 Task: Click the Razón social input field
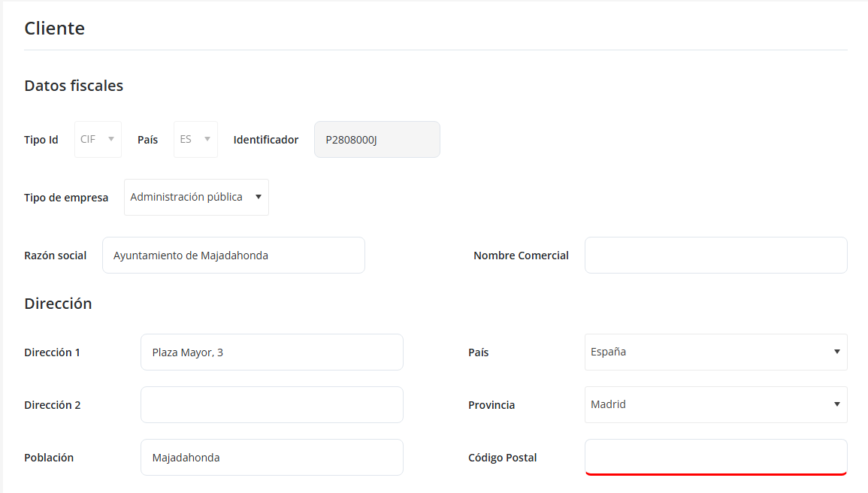pyautogui.click(x=233, y=256)
